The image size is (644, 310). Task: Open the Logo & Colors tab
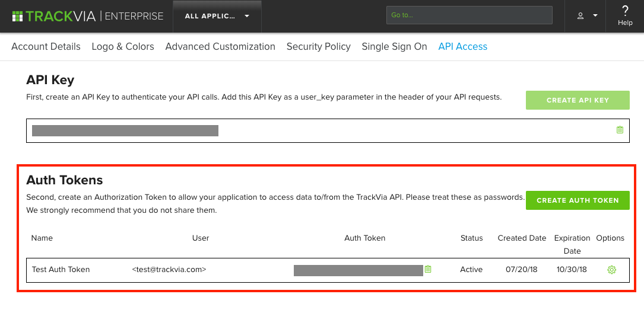(123, 46)
